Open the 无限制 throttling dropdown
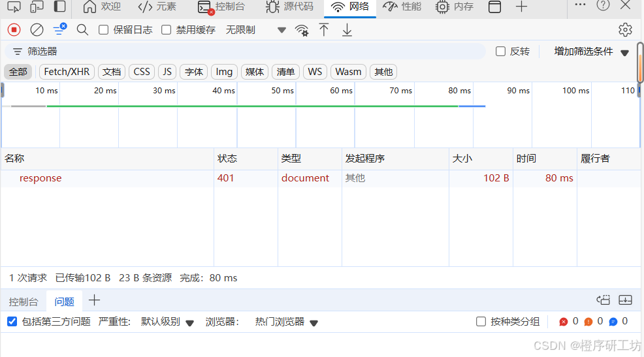 (255, 30)
